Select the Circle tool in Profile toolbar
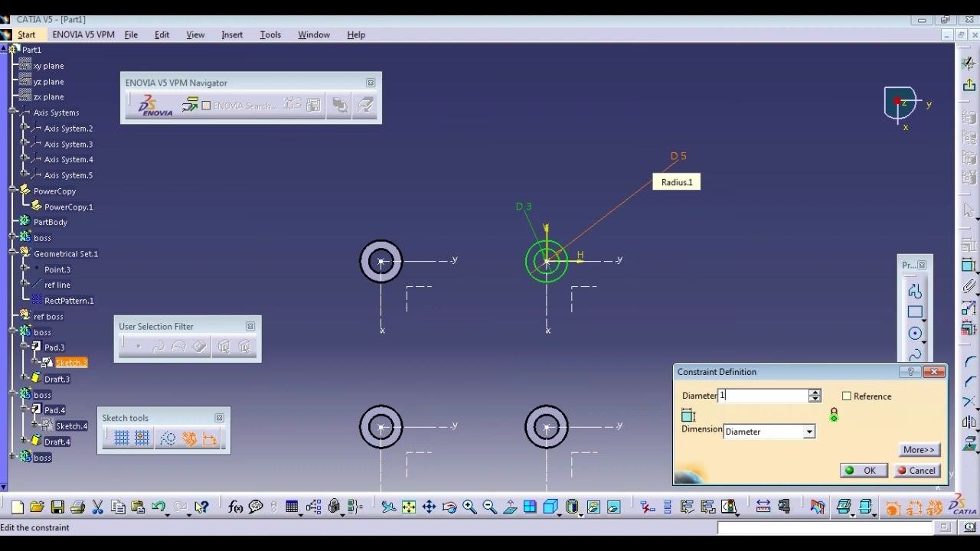980x551 pixels. coord(915,334)
